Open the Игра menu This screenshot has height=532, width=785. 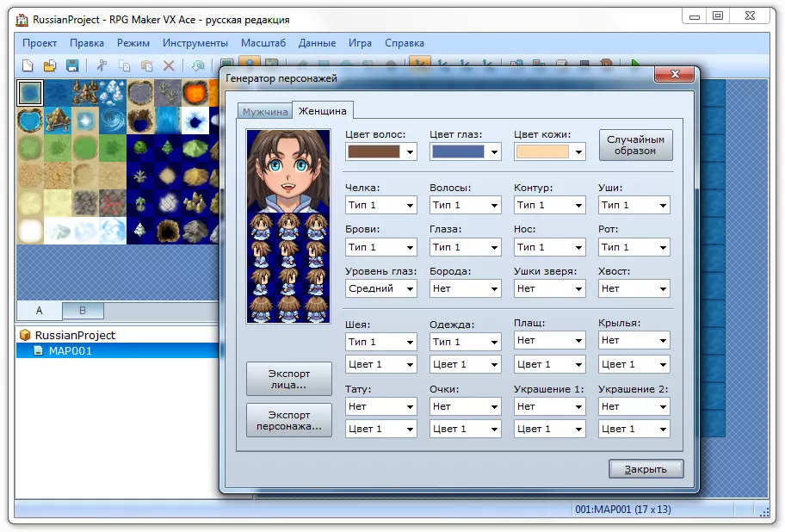coord(360,43)
